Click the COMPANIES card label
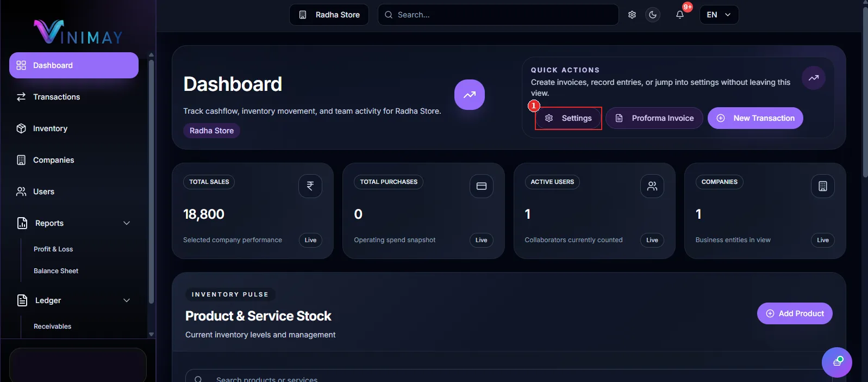This screenshot has height=382, width=868. tap(720, 182)
